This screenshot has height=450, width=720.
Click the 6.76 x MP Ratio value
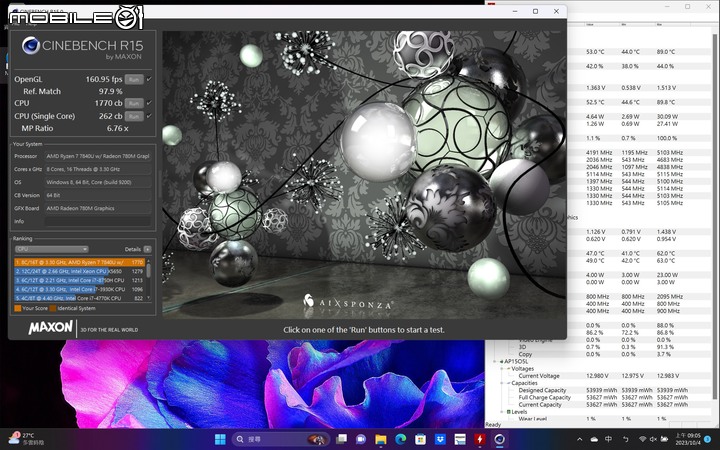click(118, 129)
